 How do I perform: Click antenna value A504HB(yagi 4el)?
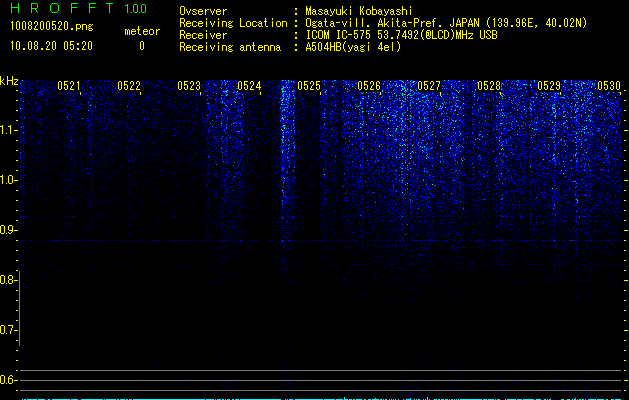(353, 47)
